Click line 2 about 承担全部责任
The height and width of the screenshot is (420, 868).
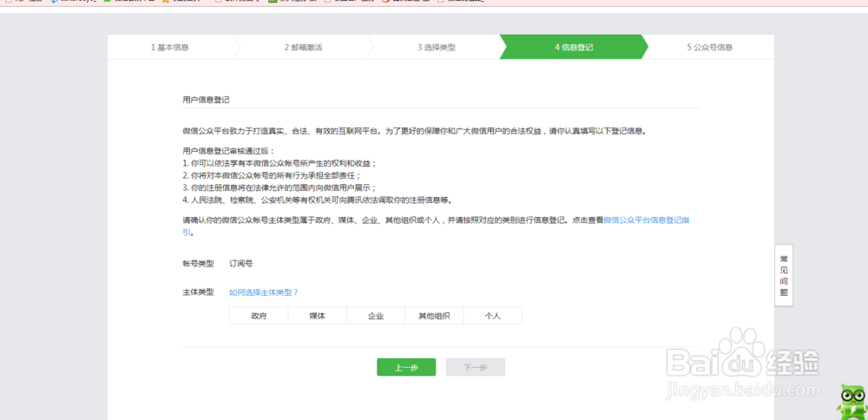point(272,175)
